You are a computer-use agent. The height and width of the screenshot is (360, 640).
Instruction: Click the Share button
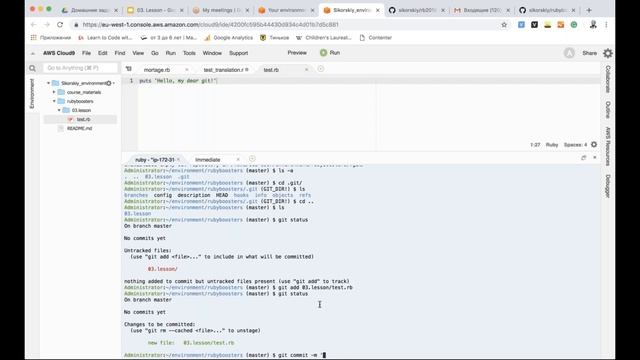(x=589, y=53)
